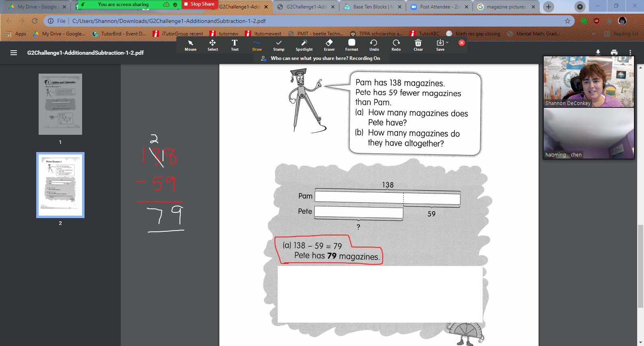Undo the last annotation
Image resolution: width=644 pixels, height=346 pixels.
coord(374,45)
